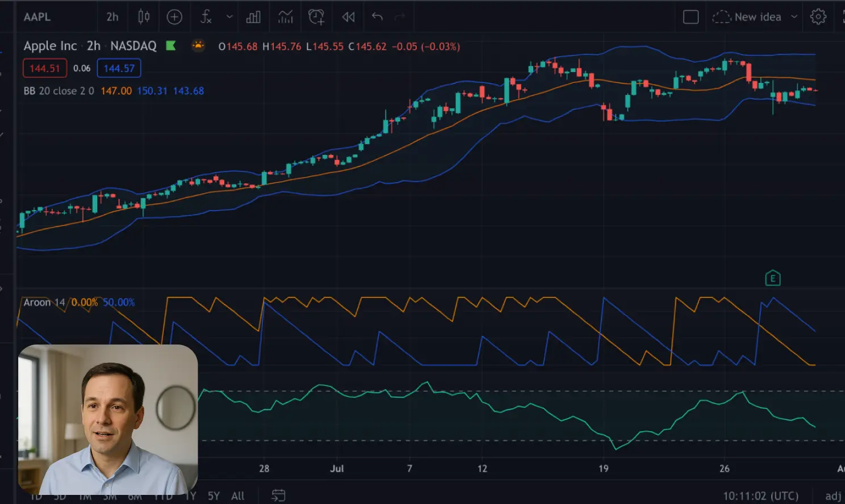The width and height of the screenshot is (845, 504).
Task: Select the All time range tab
Action: point(238,496)
